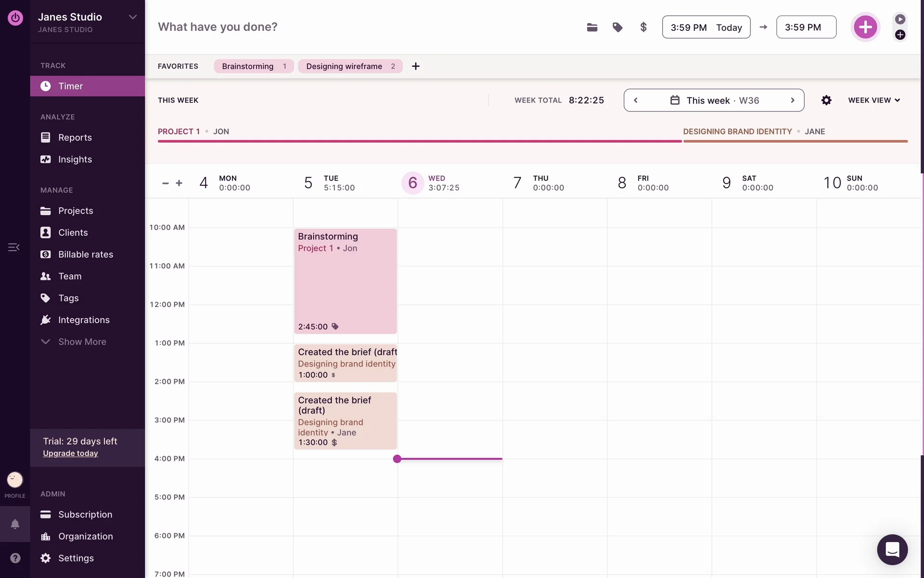Collapse sidebar with menu toggle icon

13,247
